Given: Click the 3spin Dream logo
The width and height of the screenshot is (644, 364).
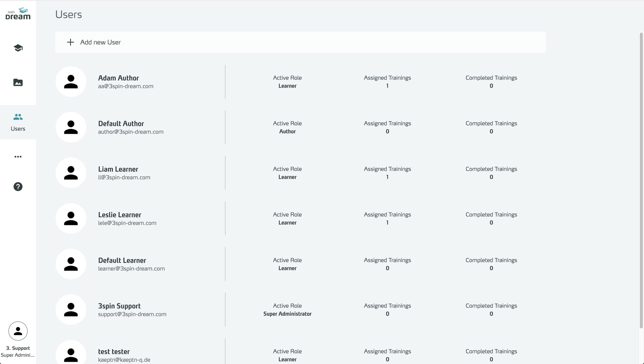Looking at the screenshot, I should coord(18,13).
